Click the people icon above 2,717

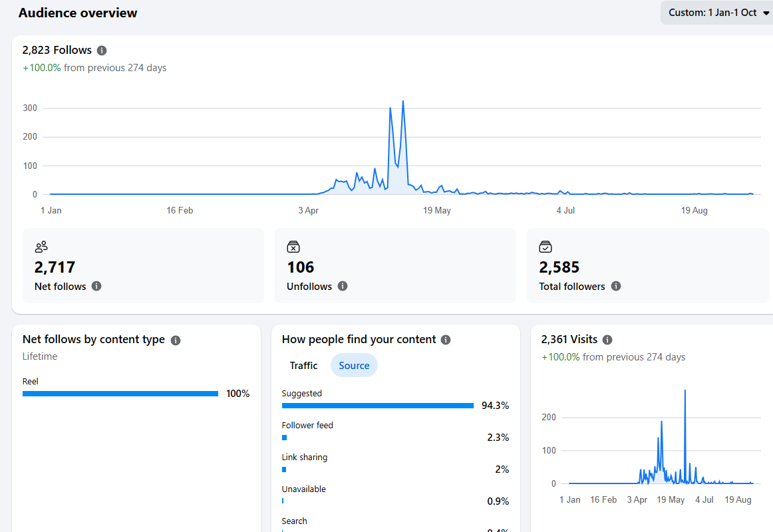tap(41, 246)
